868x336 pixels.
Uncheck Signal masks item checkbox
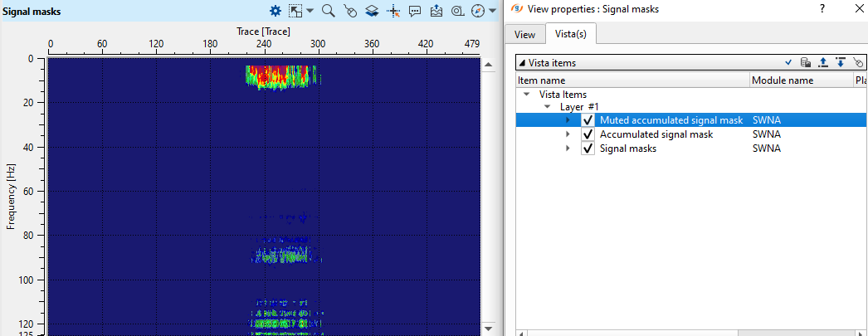[x=588, y=149]
